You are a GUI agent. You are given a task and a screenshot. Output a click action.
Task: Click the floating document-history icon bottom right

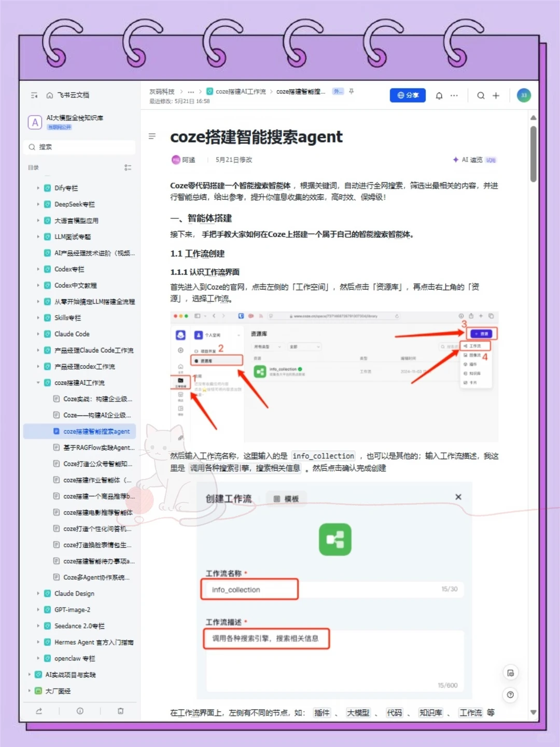pos(510,673)
